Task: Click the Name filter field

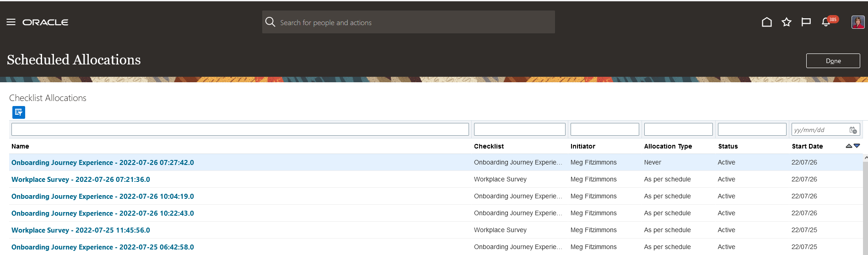Action: [240, 129]
